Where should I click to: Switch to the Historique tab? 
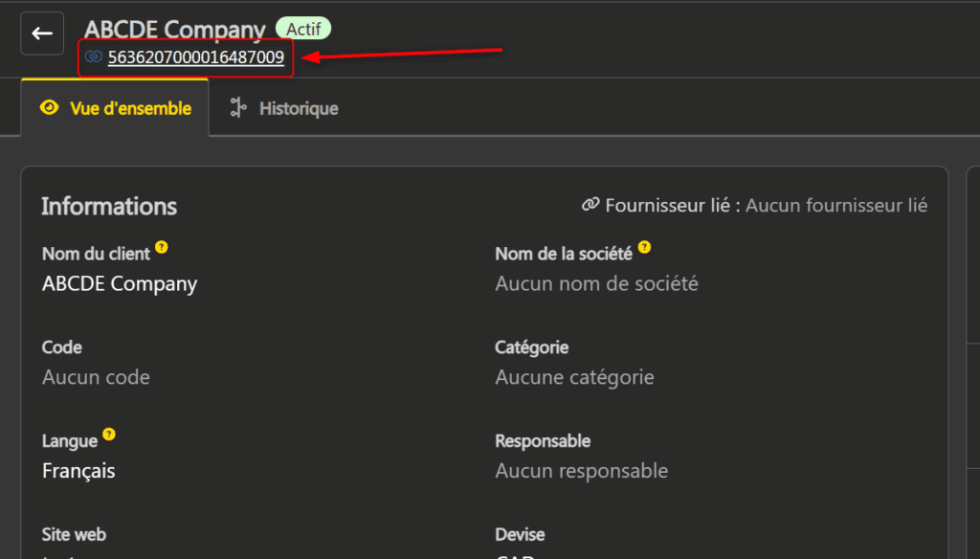(x=298, y=108)
